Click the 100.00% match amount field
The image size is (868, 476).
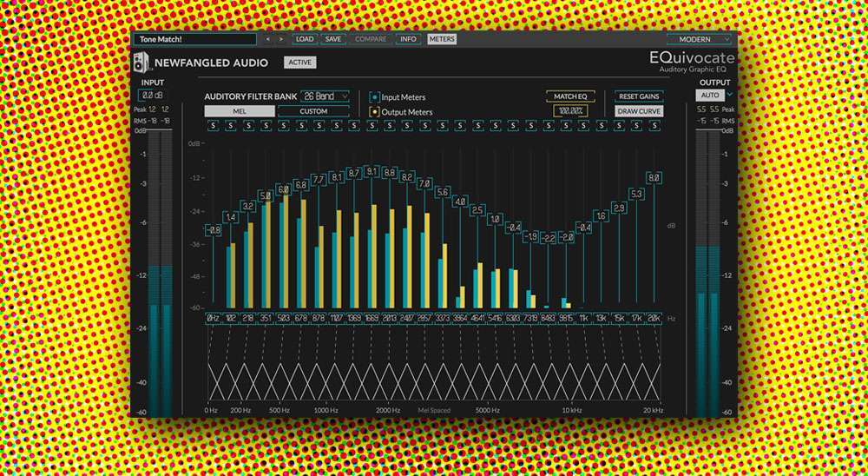click(571, 111)
